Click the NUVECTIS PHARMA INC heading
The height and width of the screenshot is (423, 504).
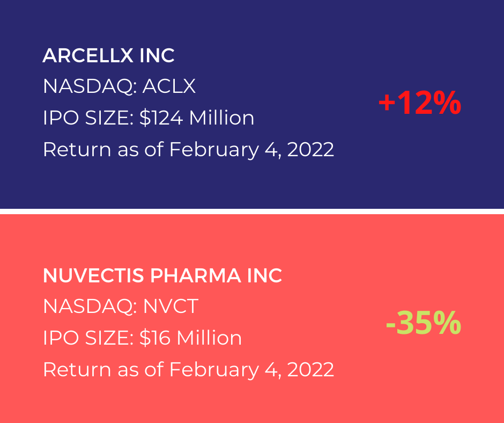point(162,275)
